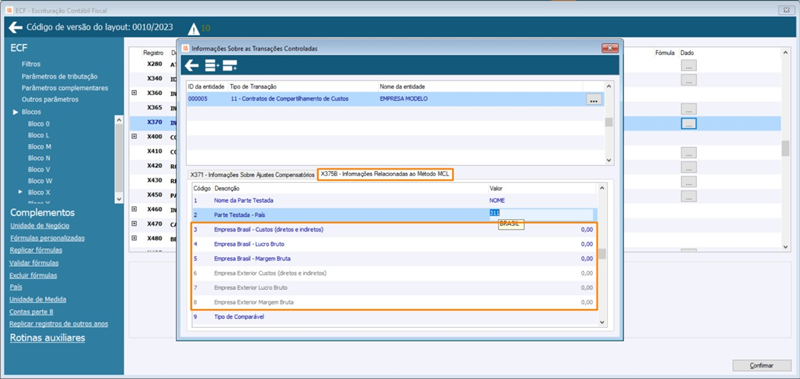Expand the Bloco X tree node
The image size is (800, 379).
(21, 192)
